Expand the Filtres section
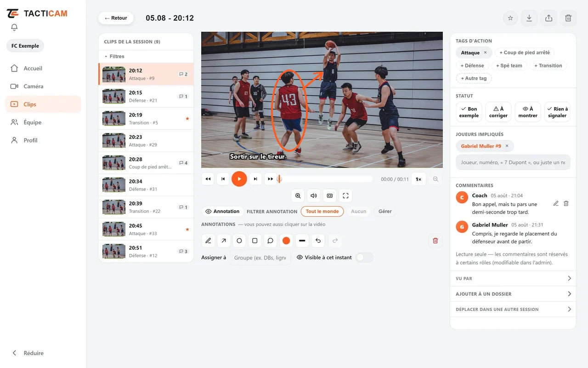 (146, 56)
